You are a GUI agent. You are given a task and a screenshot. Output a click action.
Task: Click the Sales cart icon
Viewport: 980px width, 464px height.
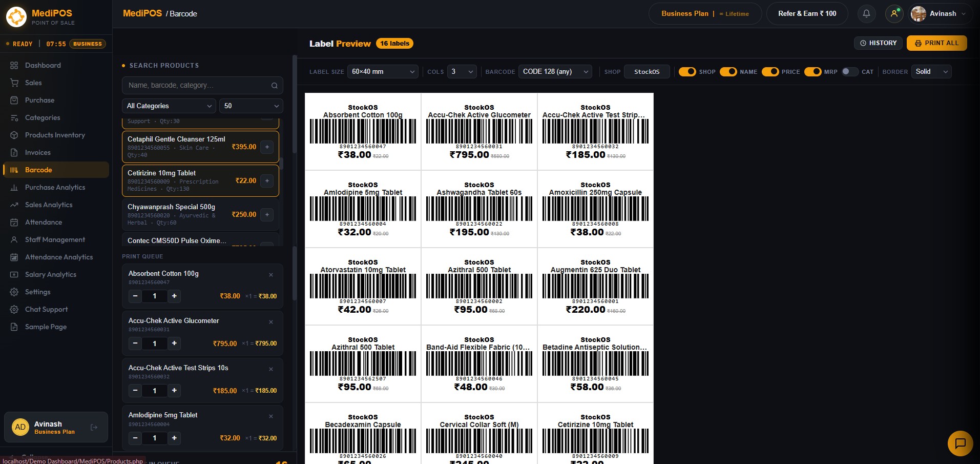click(x=14, y=83)
